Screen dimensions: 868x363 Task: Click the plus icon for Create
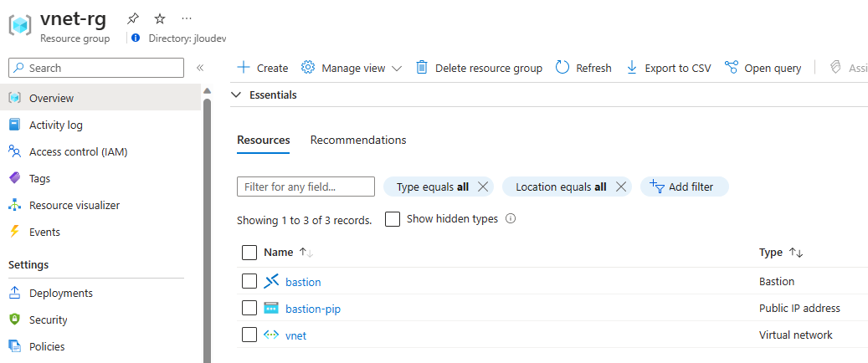pos(244,68)
